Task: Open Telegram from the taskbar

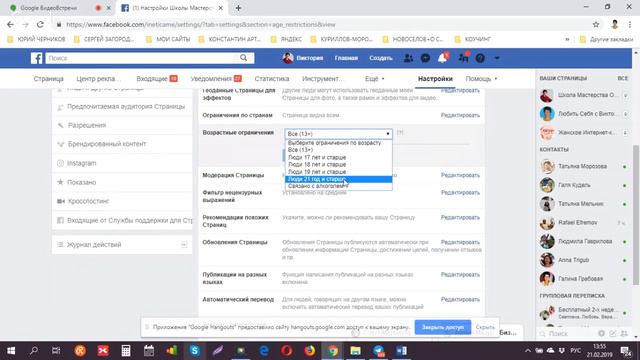Action: [379, 351]
